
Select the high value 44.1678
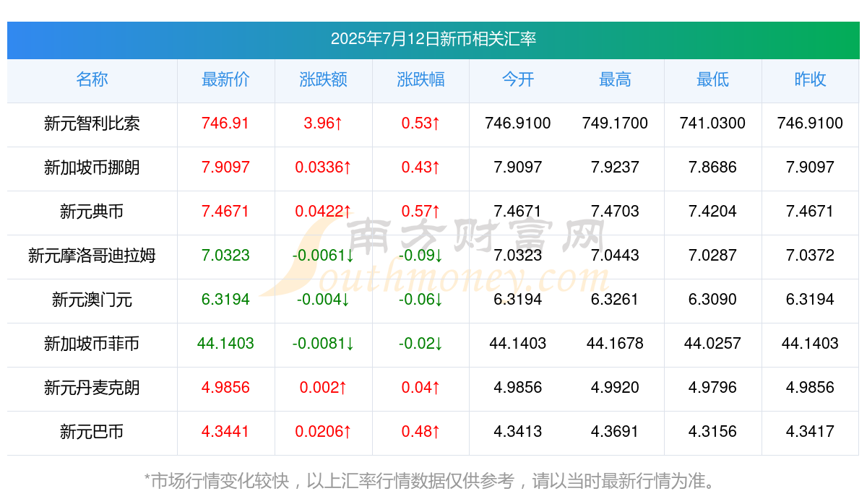[615, 344]
